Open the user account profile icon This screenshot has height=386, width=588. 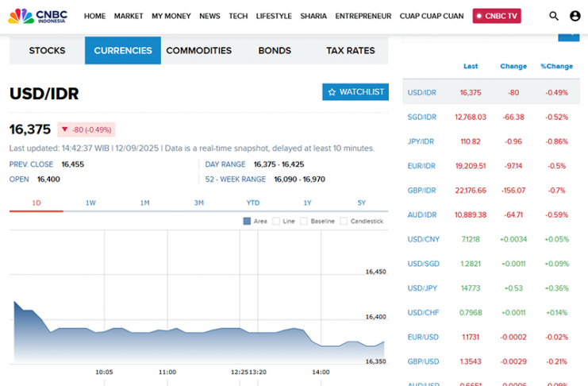point(575,16)
